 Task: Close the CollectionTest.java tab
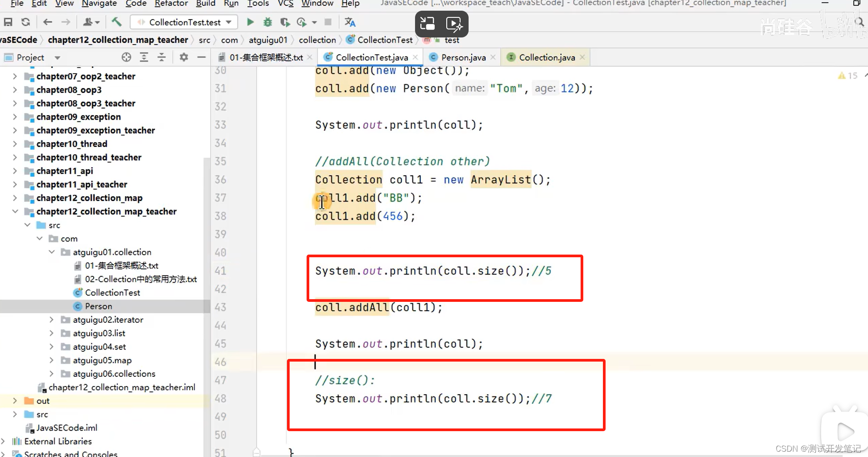pyautogui.click(x=415, y=57)
